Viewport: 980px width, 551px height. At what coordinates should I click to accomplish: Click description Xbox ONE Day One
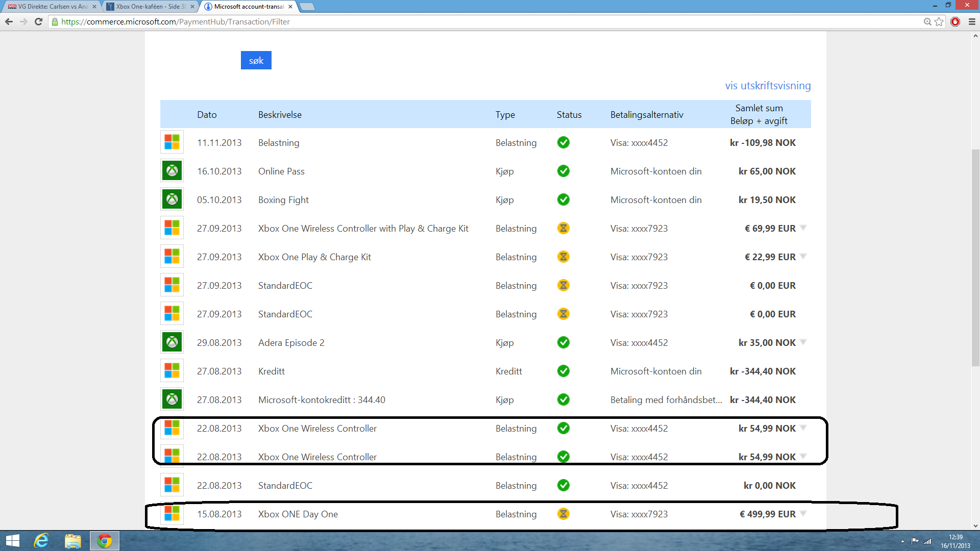(x=298, y=514)
